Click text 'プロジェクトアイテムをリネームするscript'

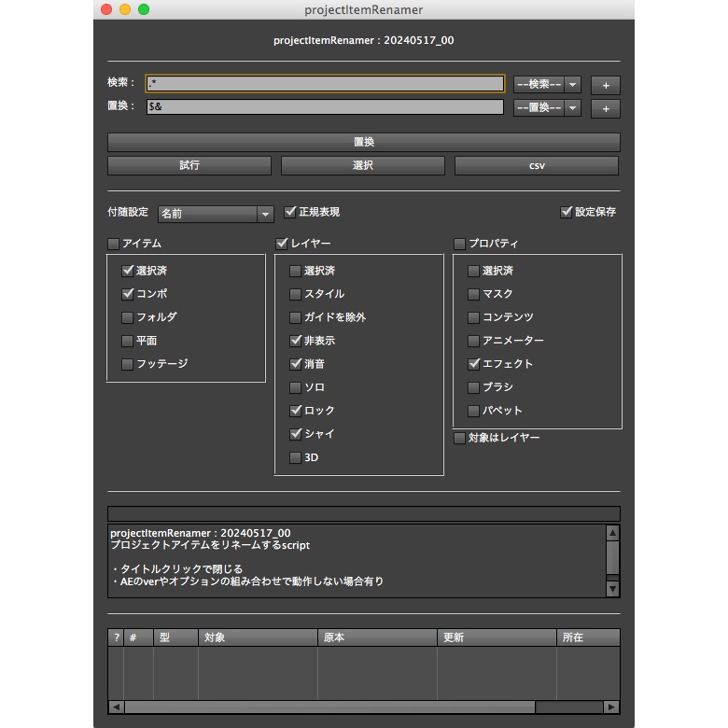tap(210, 545)
